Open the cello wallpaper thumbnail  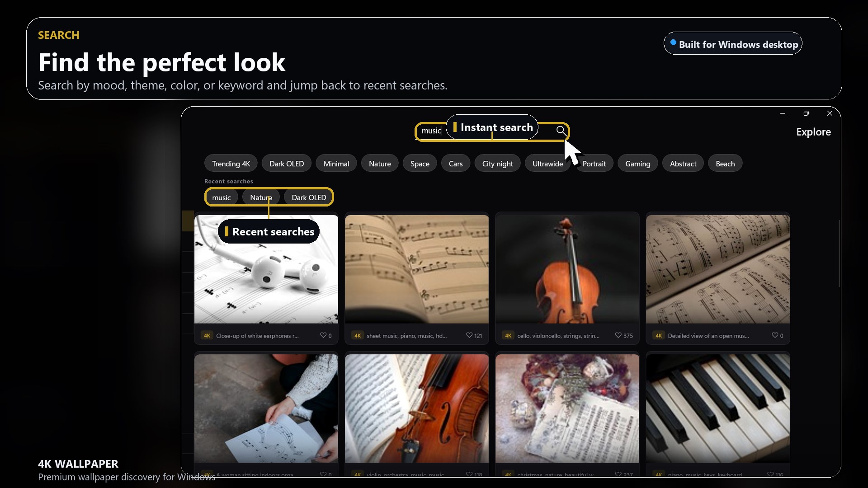tap(567, 269)
